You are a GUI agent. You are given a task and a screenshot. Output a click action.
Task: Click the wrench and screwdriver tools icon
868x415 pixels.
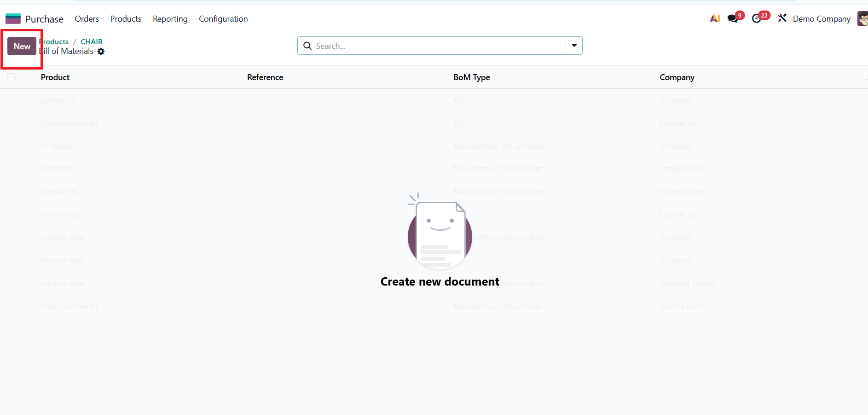point(782,18)
